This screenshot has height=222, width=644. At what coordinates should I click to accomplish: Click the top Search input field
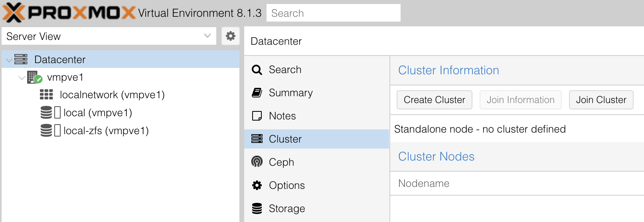[333, 13]
